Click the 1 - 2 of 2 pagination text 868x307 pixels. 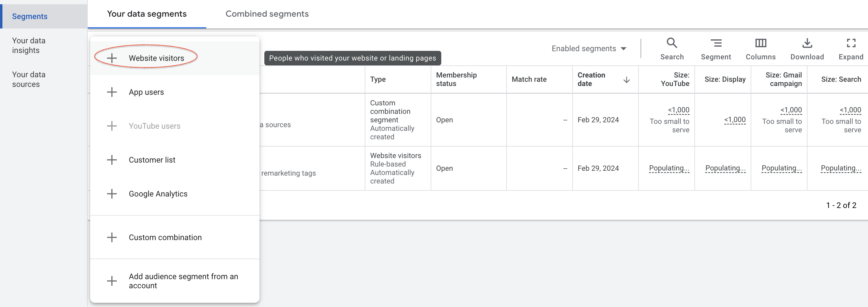[x=841, y=205]
